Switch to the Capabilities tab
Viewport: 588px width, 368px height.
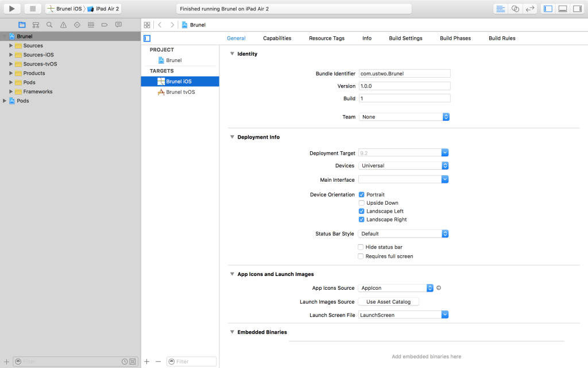[277, 39]
